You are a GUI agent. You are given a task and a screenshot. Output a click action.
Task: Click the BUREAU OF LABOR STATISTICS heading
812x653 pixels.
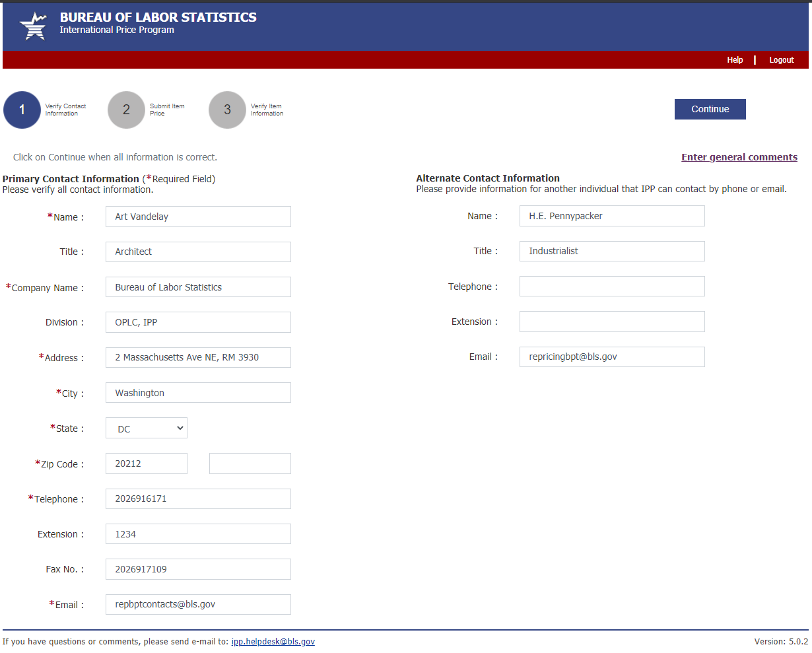click(x=158, y=18)
